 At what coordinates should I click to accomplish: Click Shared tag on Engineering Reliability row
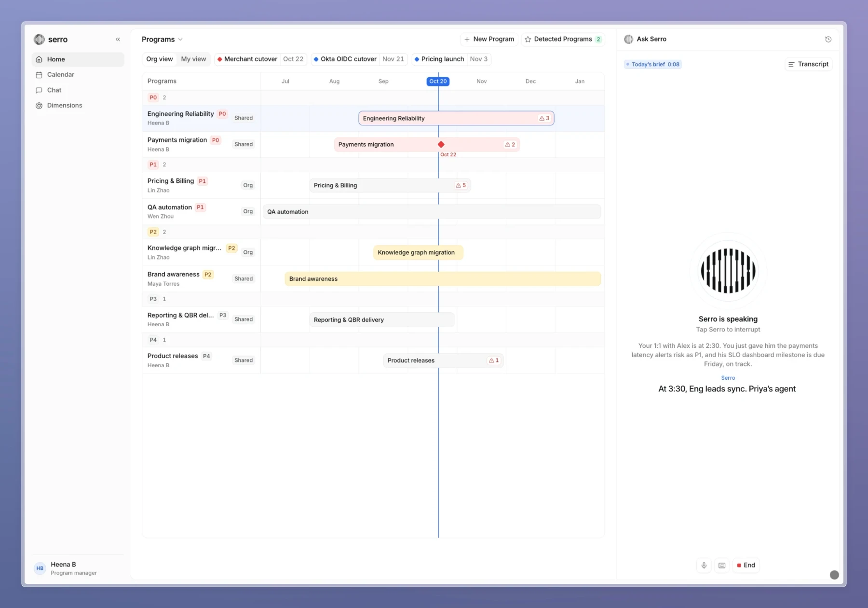pos(244,118)
